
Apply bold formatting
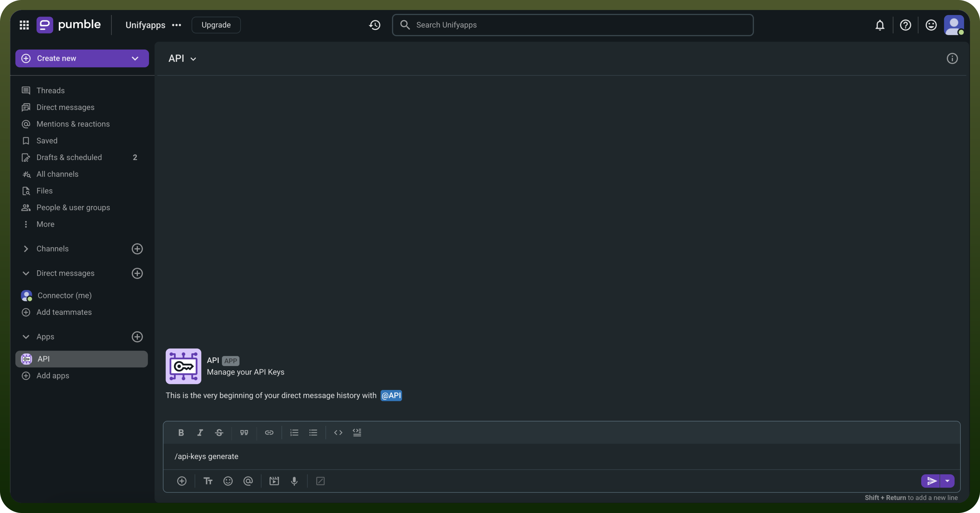[181, 432]
